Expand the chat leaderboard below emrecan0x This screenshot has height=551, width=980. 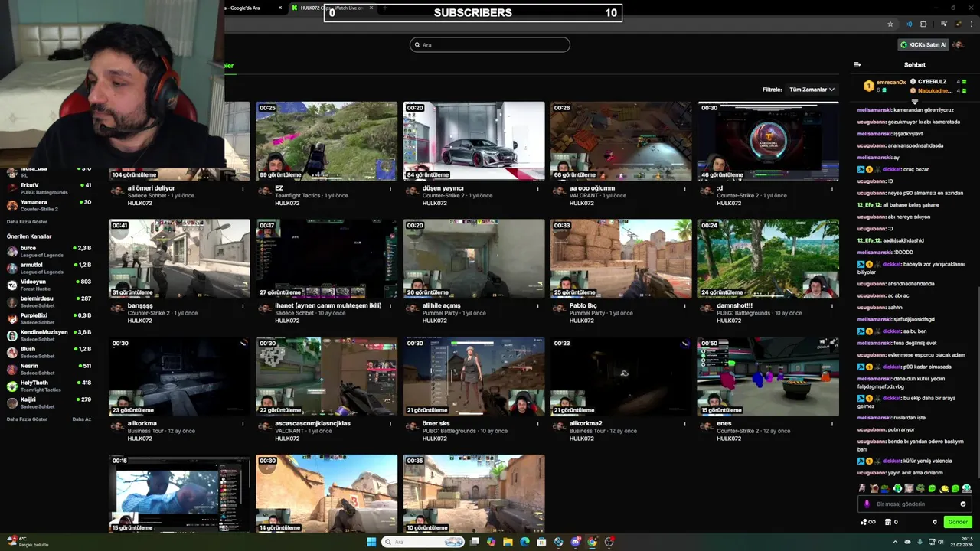click(x=914, y=101)
